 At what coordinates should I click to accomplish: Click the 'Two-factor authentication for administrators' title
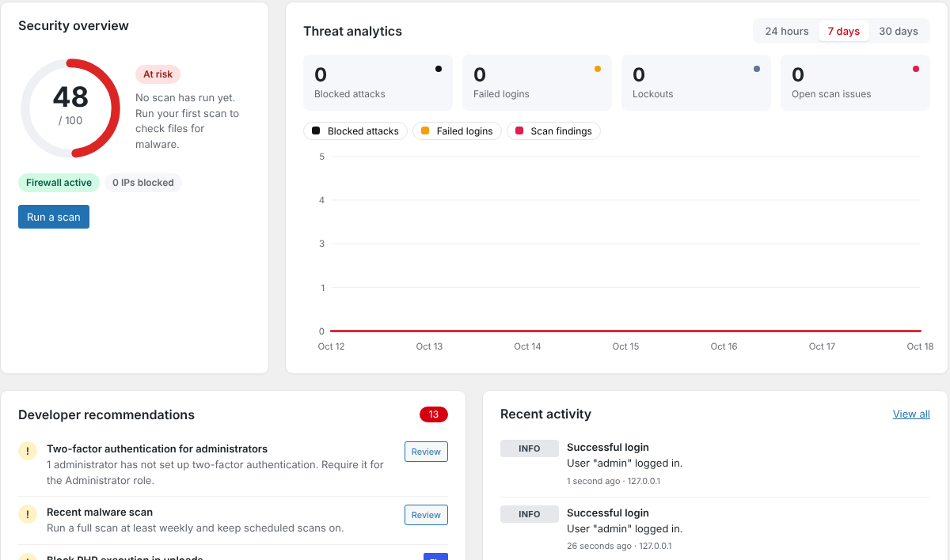pos(157,448)
